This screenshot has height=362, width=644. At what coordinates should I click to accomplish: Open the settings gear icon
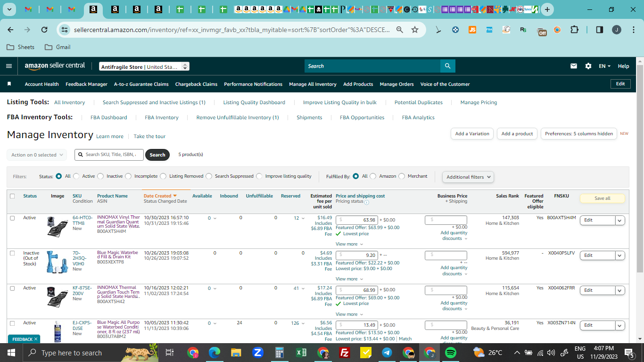pyautogui.click(x=588, y=66)
